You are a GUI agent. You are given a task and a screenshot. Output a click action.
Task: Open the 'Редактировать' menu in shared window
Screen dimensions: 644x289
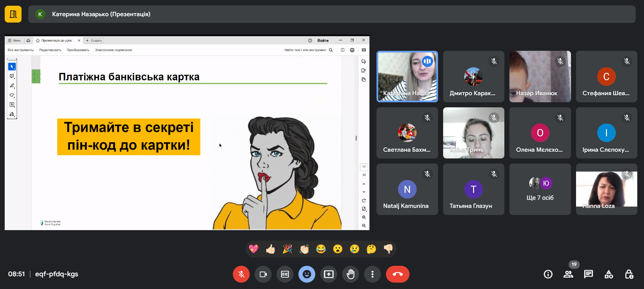click(x=50, y=50)
